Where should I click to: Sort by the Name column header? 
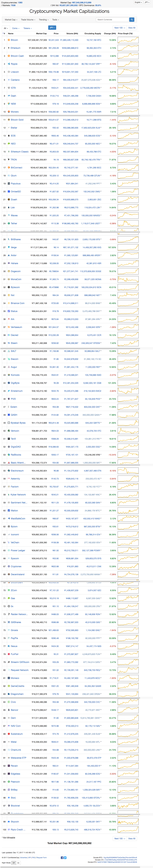(11, 34)
